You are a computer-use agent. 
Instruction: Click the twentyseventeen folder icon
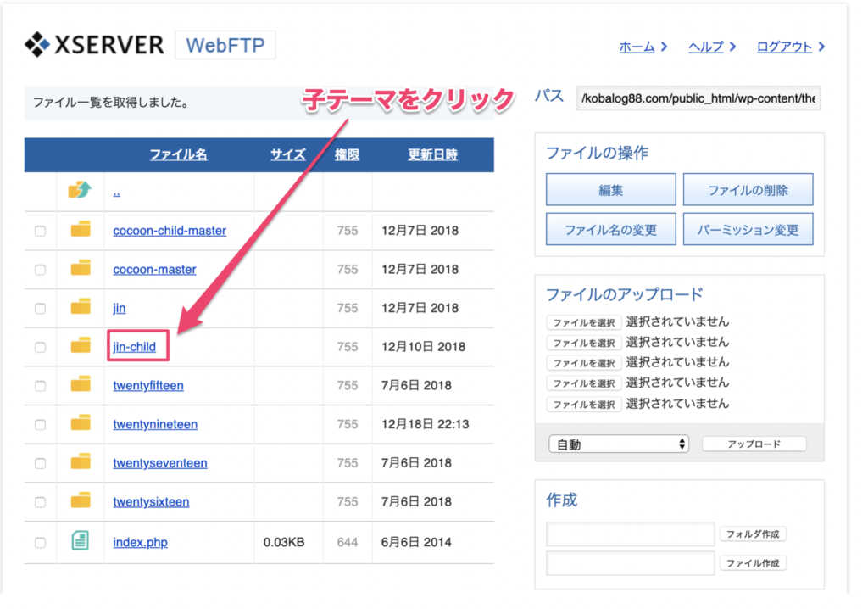click(81, 461)
